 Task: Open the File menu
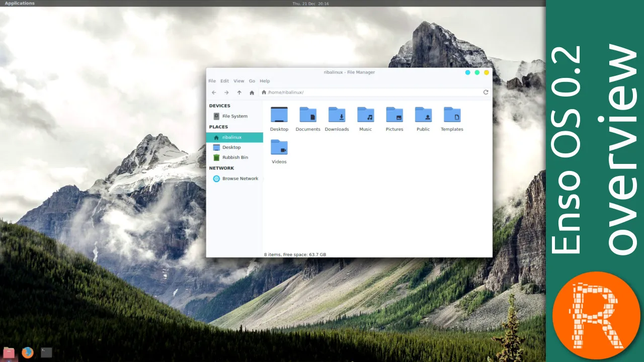pyautogui.click(x=212, y=81)
